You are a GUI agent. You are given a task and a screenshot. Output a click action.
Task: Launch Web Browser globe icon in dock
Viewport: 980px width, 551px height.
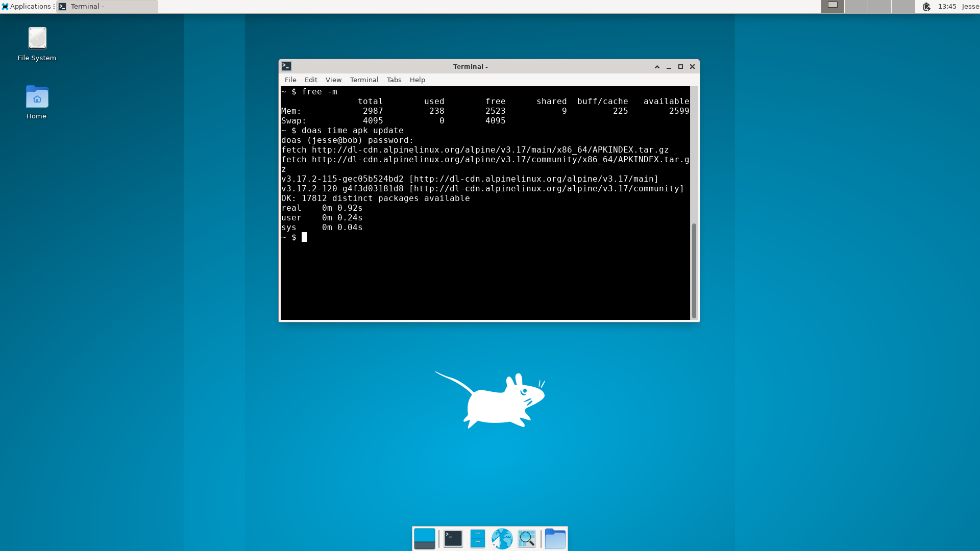[502, 539]
